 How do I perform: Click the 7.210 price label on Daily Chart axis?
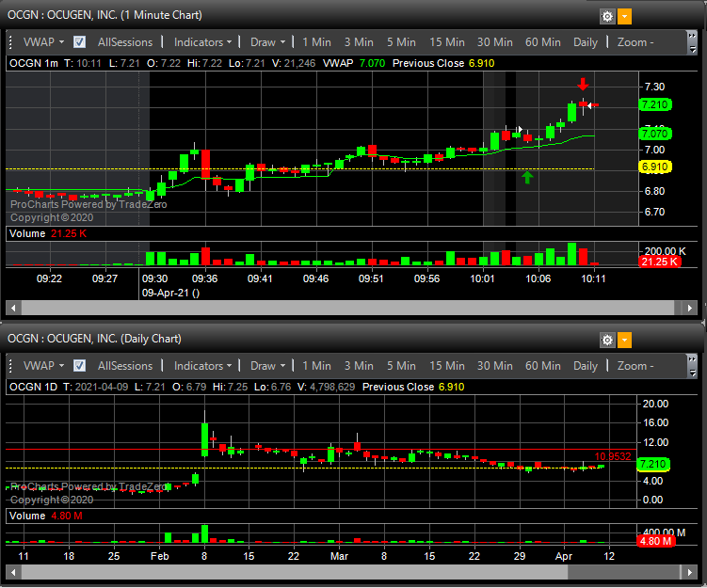(653, 464)
